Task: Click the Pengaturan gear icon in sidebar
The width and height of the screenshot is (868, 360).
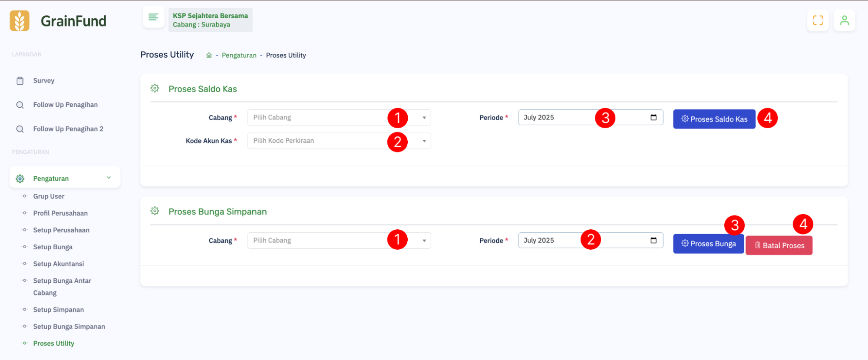Action: (20, 178)
